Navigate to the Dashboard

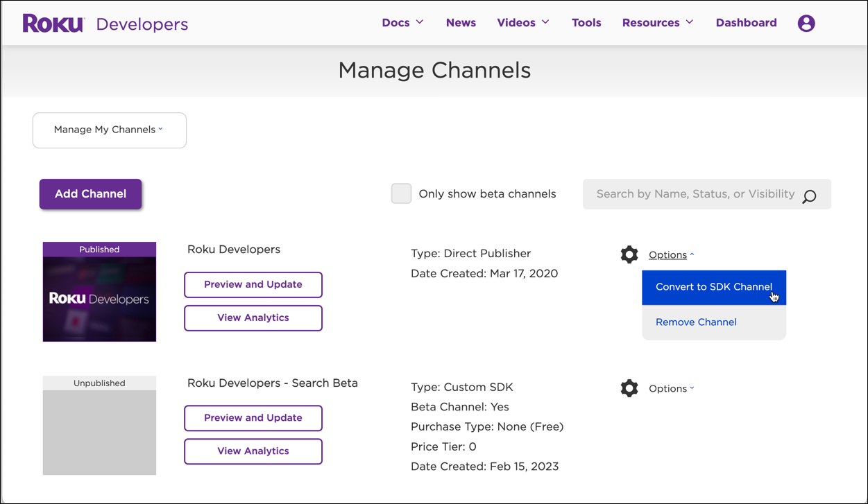(x=746, y=22)
